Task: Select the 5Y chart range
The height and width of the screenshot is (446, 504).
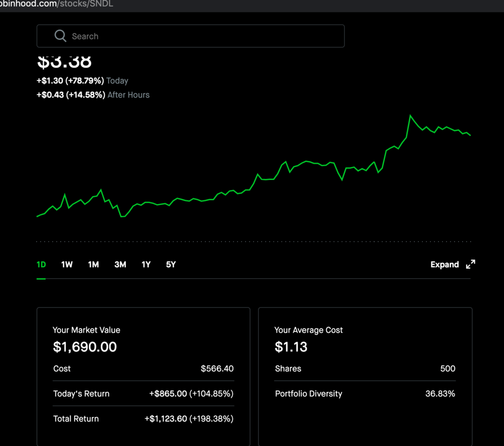Action: point(171,265)
